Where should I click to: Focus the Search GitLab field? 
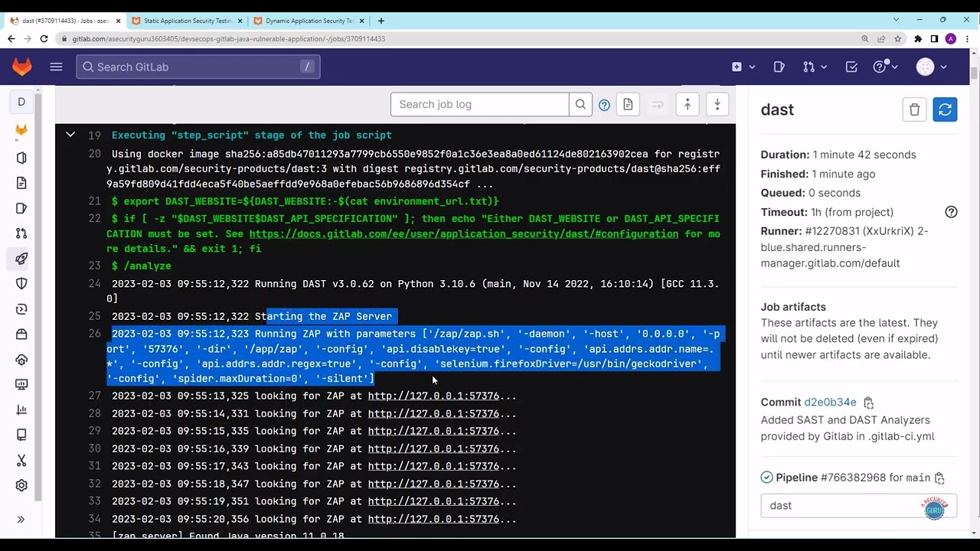198,67
